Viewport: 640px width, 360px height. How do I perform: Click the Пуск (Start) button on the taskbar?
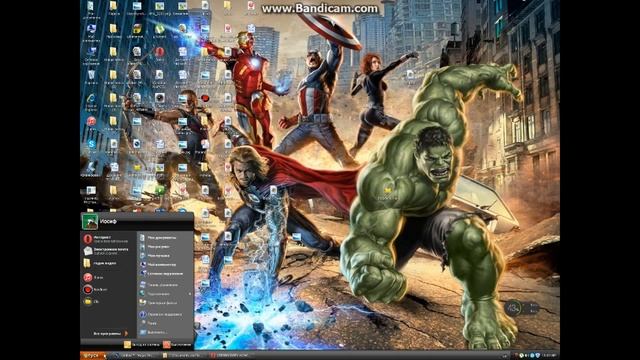pyautogui.click(x=92, y=356)
